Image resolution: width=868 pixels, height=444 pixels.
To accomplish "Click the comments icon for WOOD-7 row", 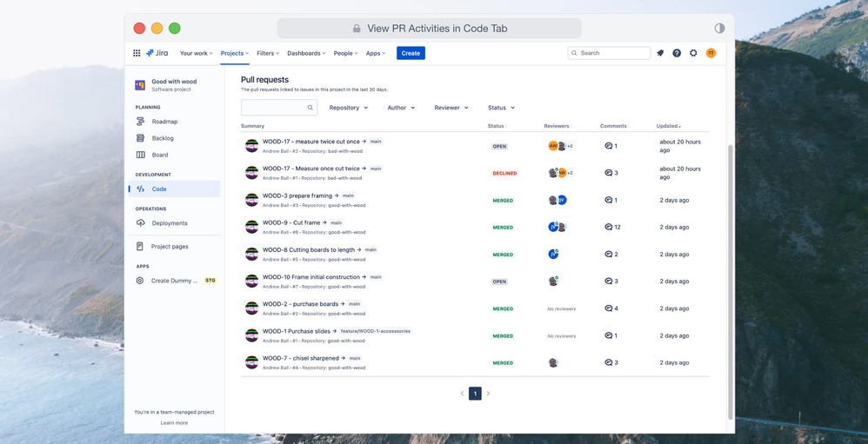I will [608, 362].
